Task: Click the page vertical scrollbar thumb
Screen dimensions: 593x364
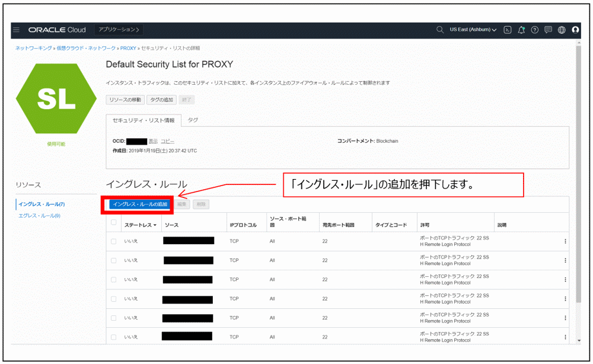Action: click(x=578, y=174)
